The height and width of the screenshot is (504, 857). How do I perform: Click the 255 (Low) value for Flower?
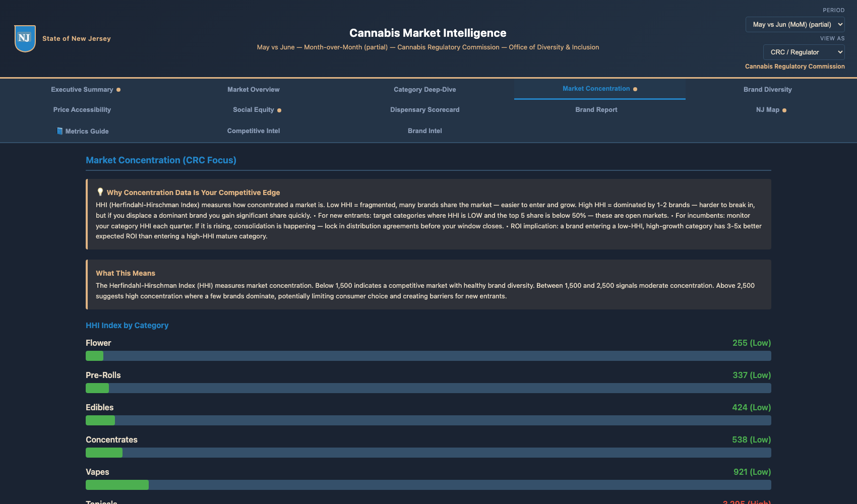coord(752,343)
